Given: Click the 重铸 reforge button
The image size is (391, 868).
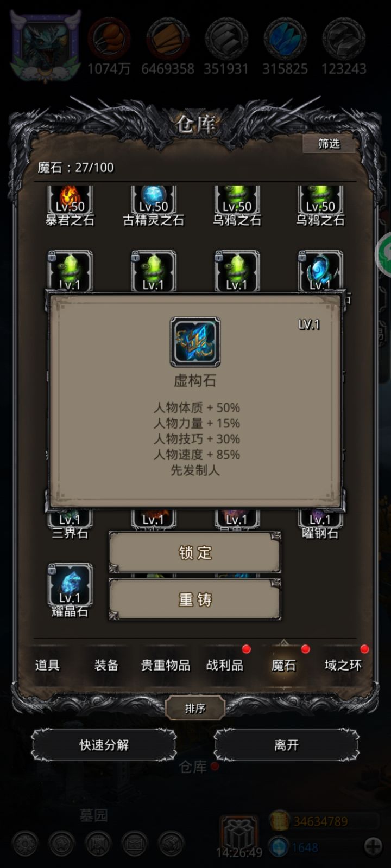Looking at the screenshot, I should tap(195, 599).
